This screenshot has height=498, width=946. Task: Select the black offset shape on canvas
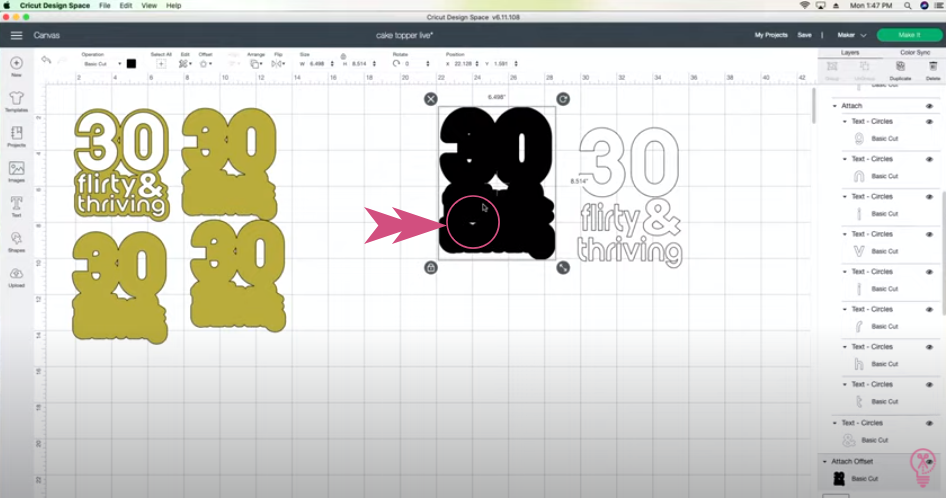(497, 184)
